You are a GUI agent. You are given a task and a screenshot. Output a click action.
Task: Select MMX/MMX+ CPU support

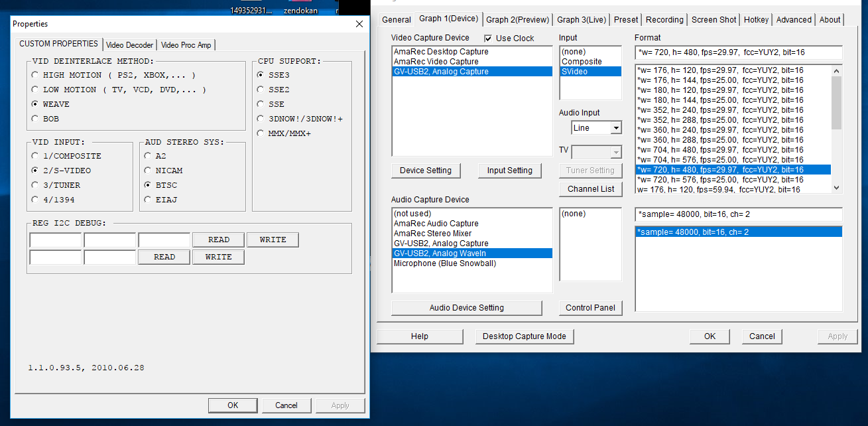261,133
